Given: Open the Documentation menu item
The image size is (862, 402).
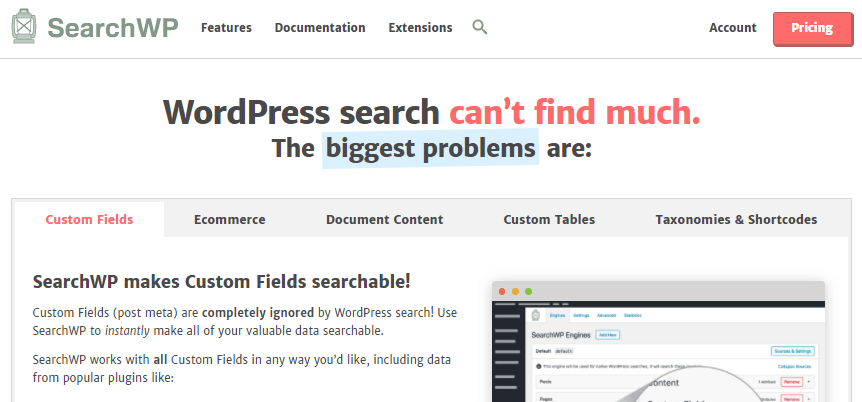Looking at the screenshot, I should coord(320,27).
